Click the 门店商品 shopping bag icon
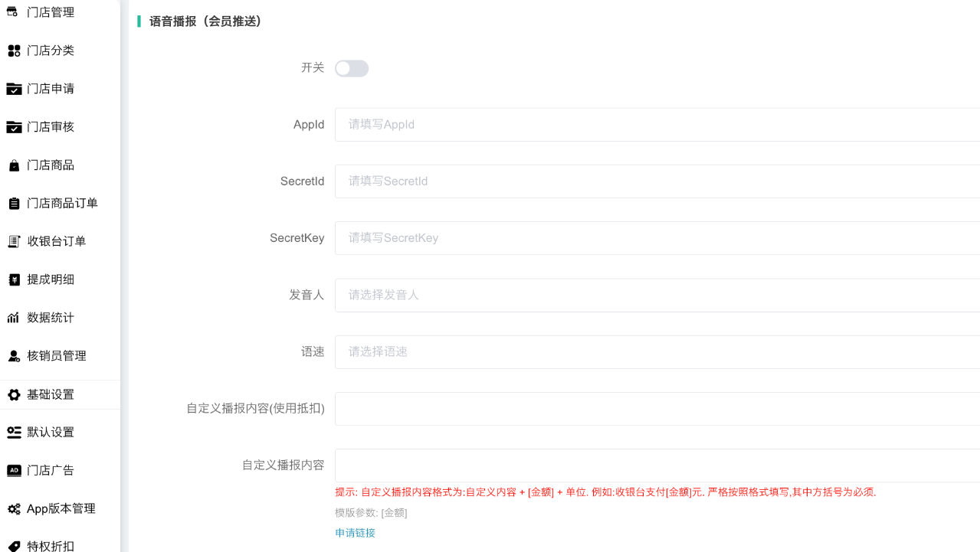This screenshot has width=980, height=552. [x=13, y=165]
